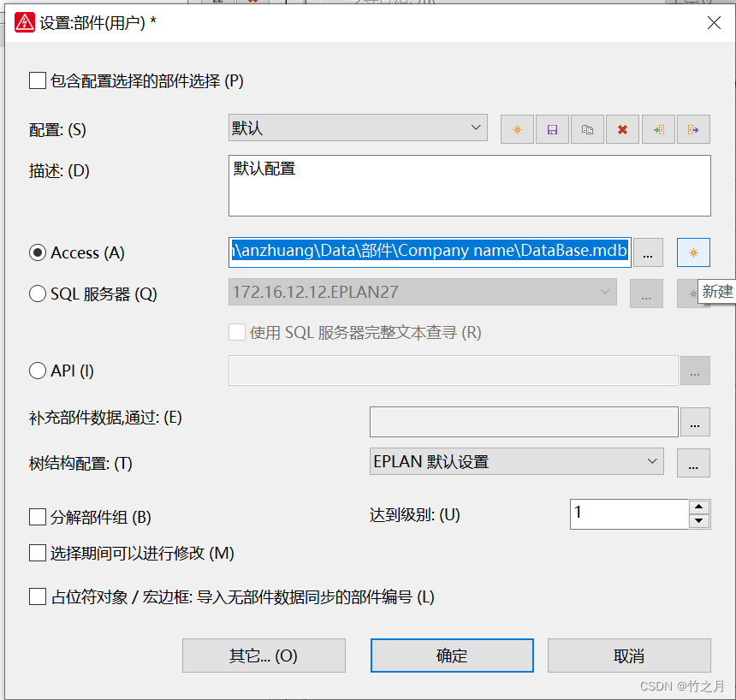Import a configuration using the green arrow icon
The image size is (736, 700).
(x=659, y=129)
